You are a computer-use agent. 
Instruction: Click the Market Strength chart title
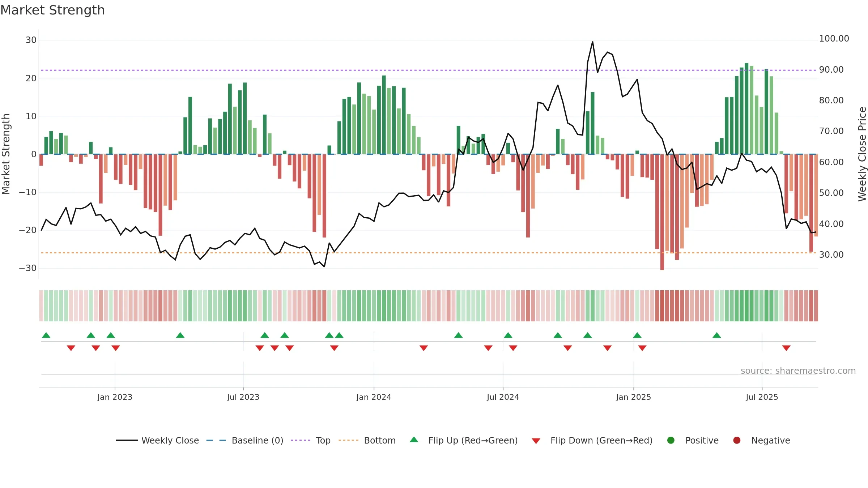pyautogui.click(x=52, y=10)
